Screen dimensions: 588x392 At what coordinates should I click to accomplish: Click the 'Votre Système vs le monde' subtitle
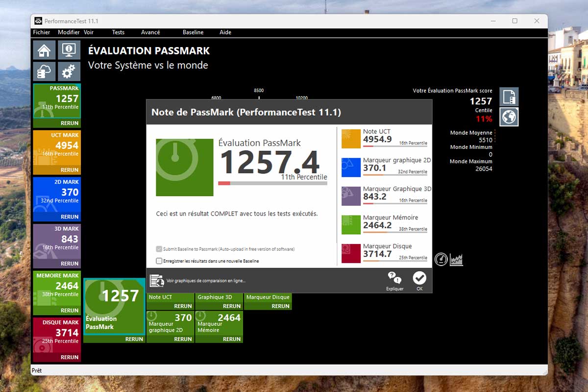tap(148, 65)
